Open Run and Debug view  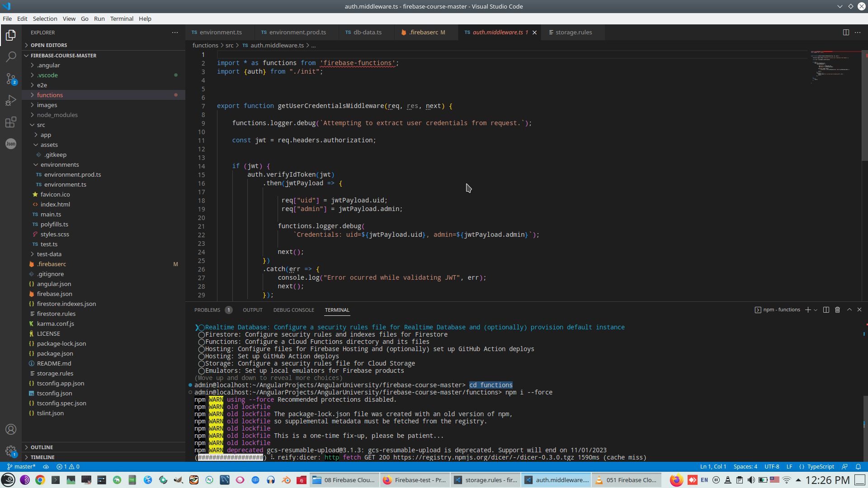click(x=11, y=100)
